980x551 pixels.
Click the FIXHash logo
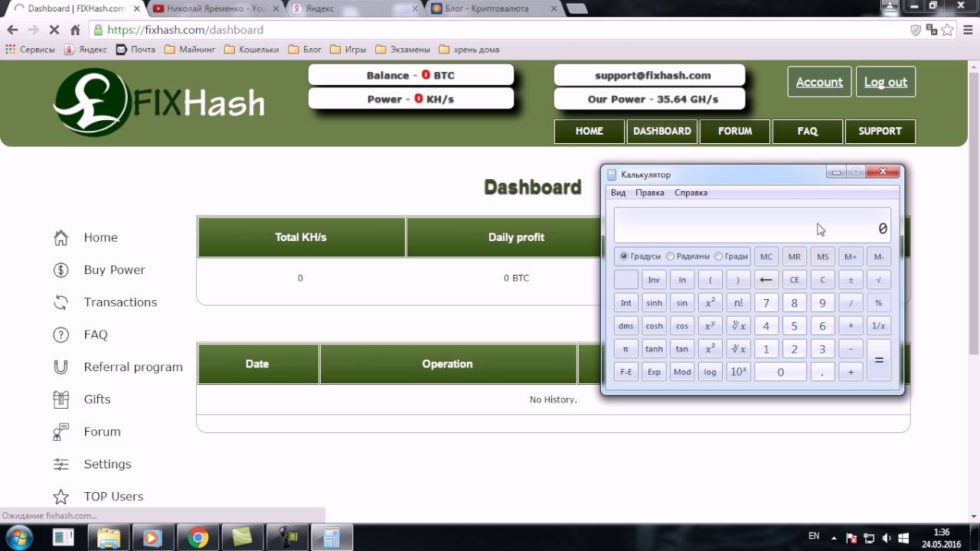pos(159,103)
